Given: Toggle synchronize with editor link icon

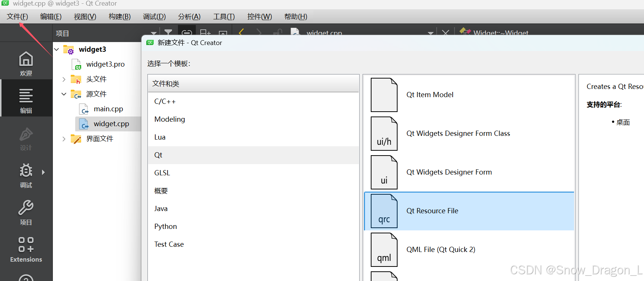Looking at the screenshot, I should pos(187,33).
